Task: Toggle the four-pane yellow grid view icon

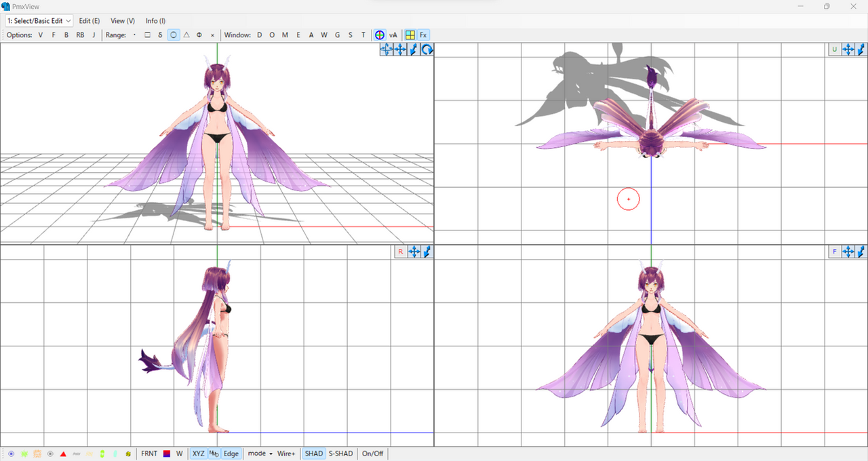Action: [x=410, y=35]
